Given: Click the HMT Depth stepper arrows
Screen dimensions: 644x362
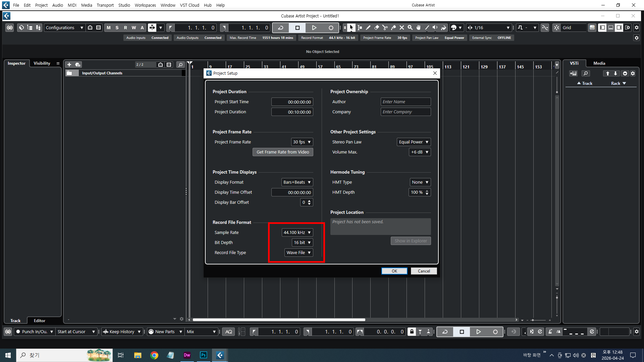Looking at the screenshot, I should click(427, 192).
